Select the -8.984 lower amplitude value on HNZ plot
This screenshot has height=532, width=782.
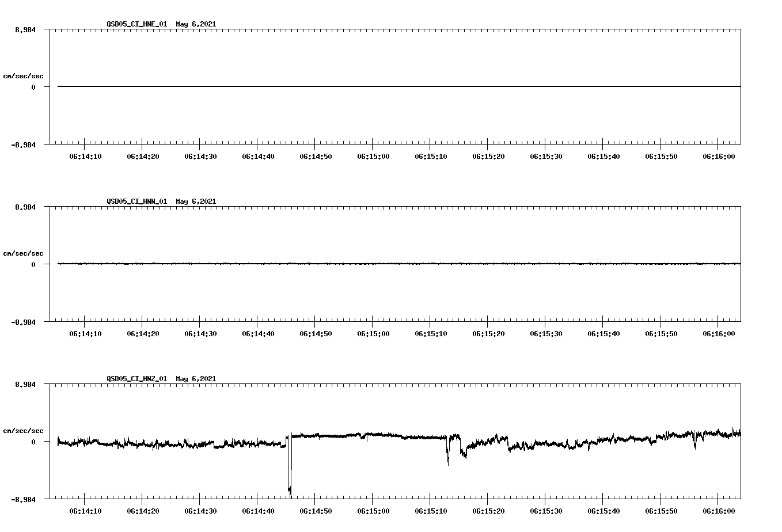pyautogui.click(x=24, y=499)
